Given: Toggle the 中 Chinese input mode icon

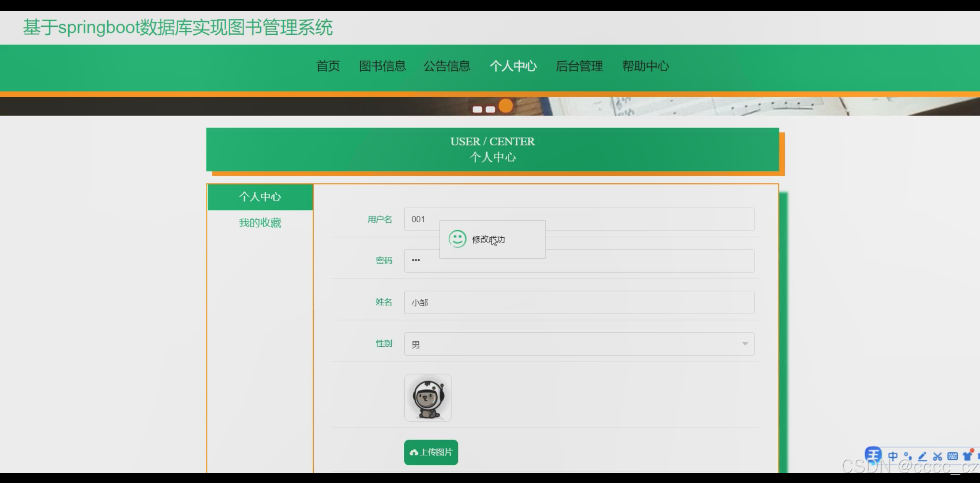Looking at the screenshot, I should [x=893, y=456].
